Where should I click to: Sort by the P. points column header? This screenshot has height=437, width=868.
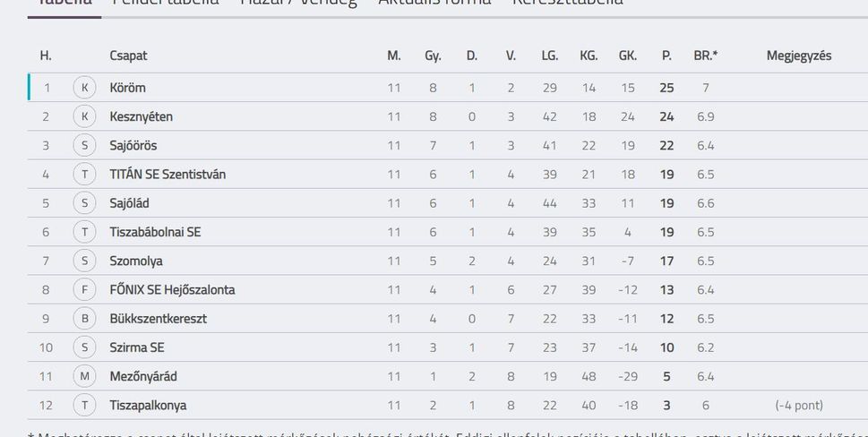click(x=666, y=56)
